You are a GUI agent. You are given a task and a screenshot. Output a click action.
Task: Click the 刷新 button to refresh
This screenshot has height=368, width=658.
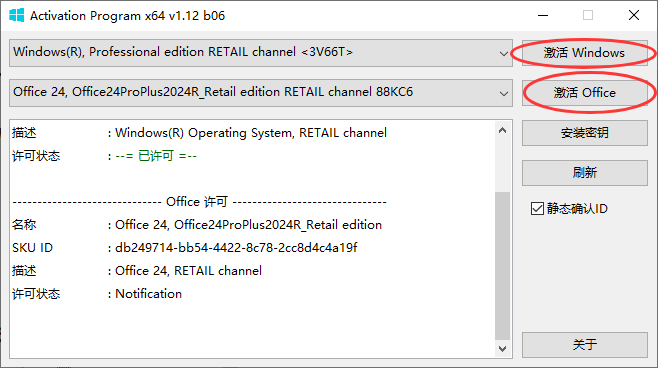pyautogui.click(x=585, y=172)
